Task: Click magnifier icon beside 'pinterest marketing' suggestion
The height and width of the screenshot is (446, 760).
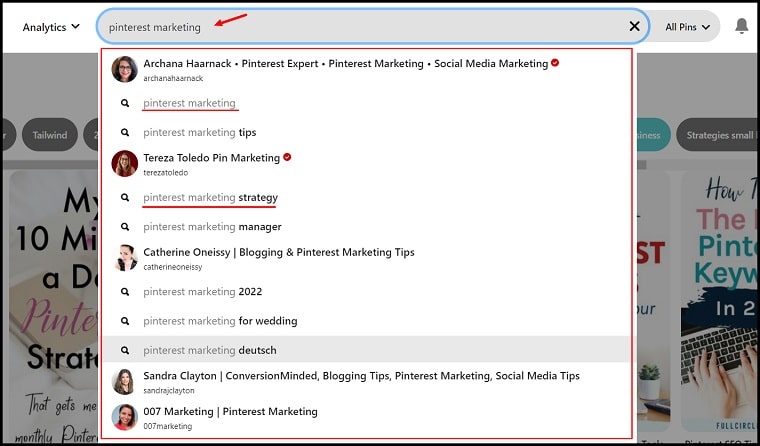Action: pyautogui.click(x=125, y=103)
